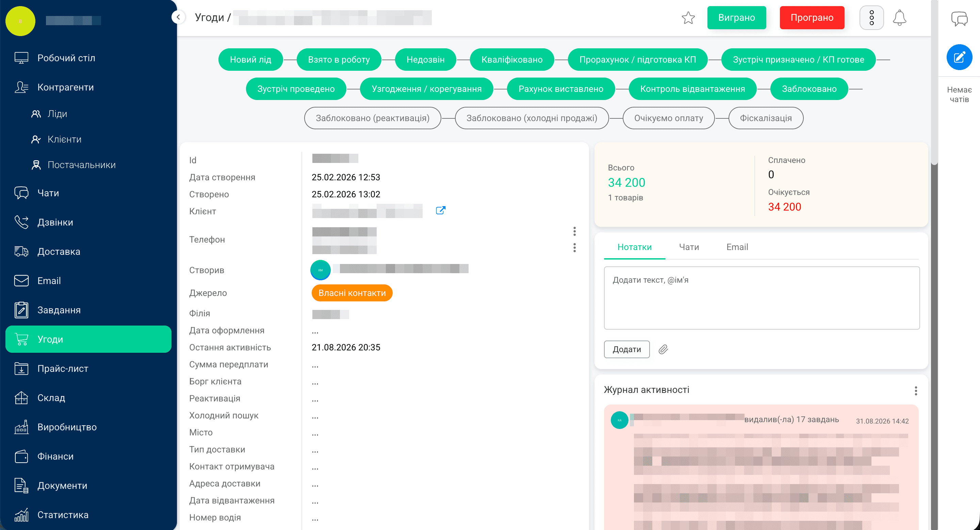Open Завдання from the sidebar
This screenshot has width=980, height=530.
pyautogui.click(x=88, y=310)
